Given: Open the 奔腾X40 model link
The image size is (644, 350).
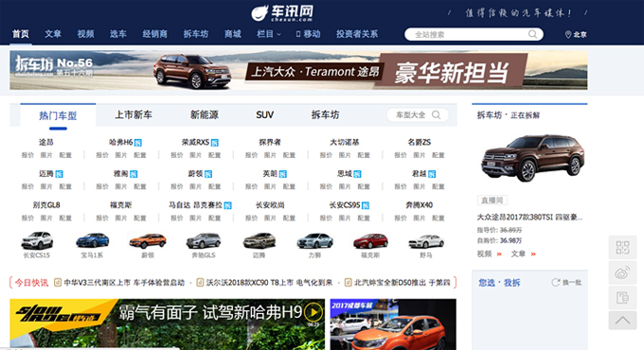Looking at the screenshot, I should (x=420, y=205).
